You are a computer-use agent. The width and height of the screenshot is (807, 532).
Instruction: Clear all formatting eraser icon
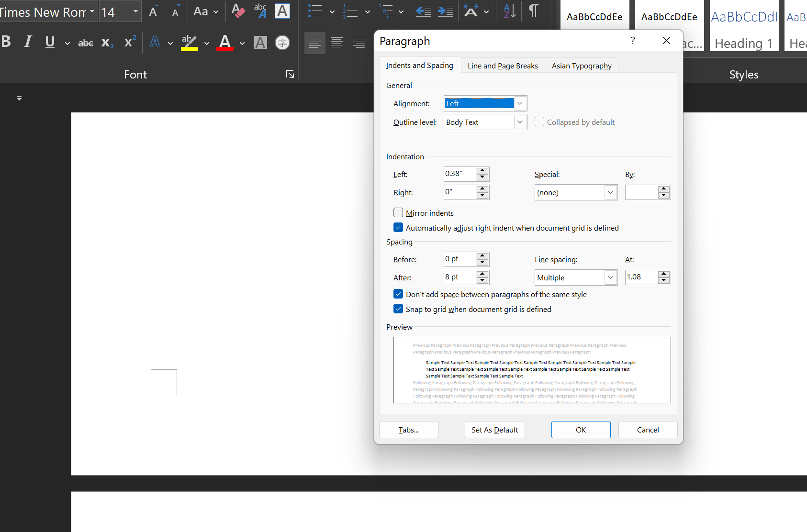click(x=238, y=11)
